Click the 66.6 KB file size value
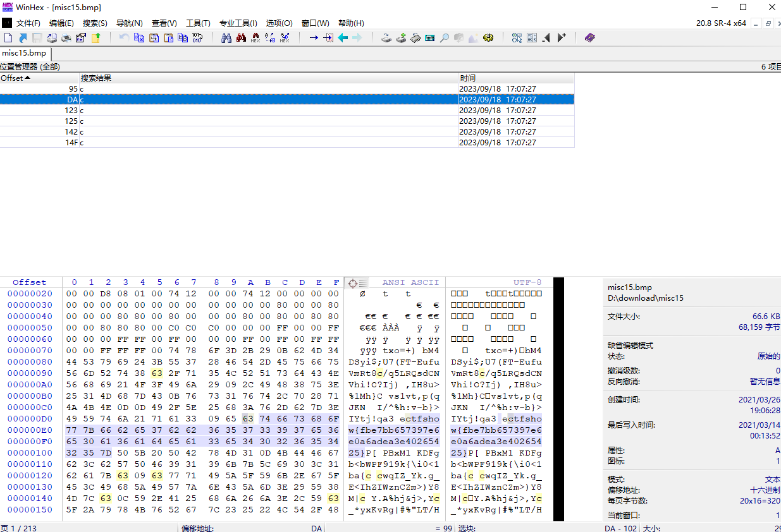The image size is (781, 532). (x=766, y=316)
